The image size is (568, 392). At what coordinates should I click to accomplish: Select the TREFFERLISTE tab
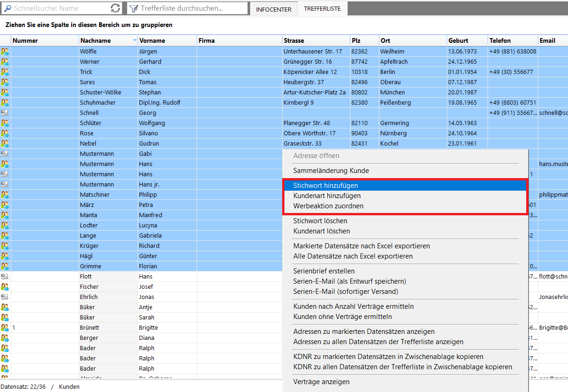coord(322,9)
